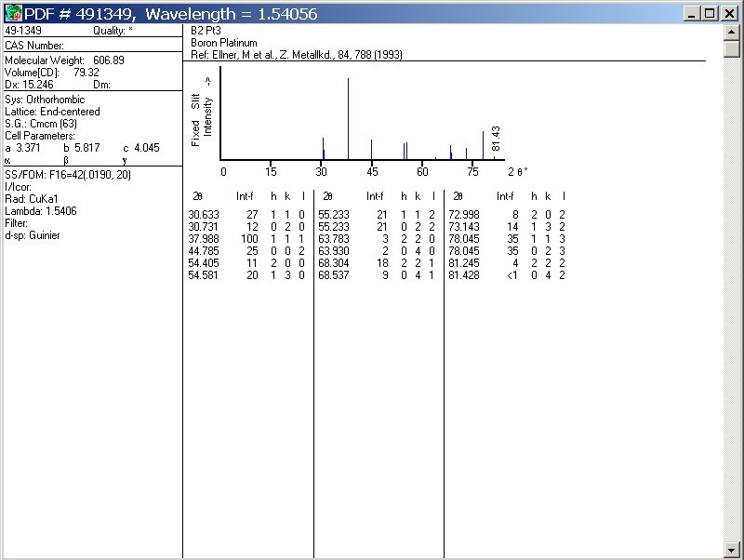744x560 pixels.
Task: Maximize the PDF # 491349 window
Action: (710, 13)
